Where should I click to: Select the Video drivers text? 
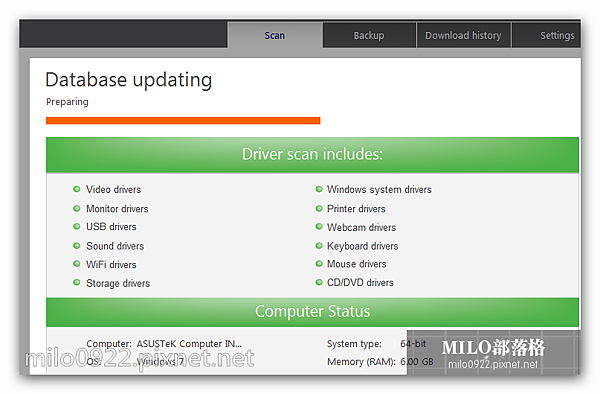(x=114, y=189)
